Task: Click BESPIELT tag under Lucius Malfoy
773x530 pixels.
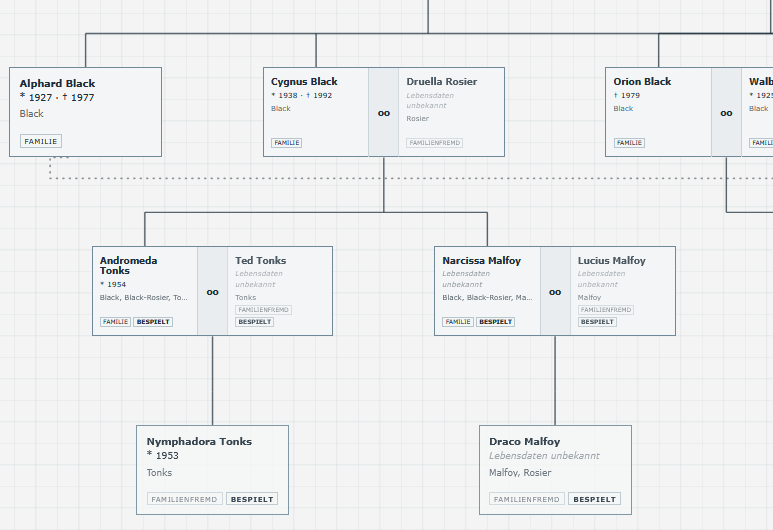Action: coord(597,321)
